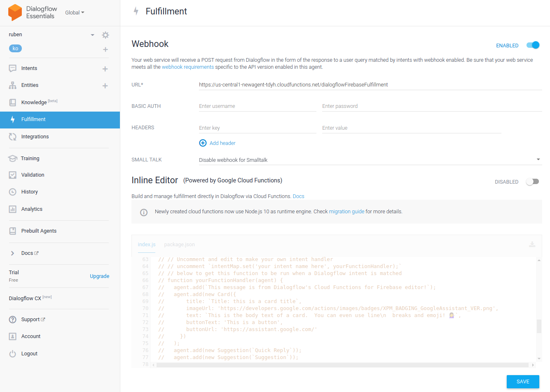Click the Entities hierarchy icon

tap(13, 85)
